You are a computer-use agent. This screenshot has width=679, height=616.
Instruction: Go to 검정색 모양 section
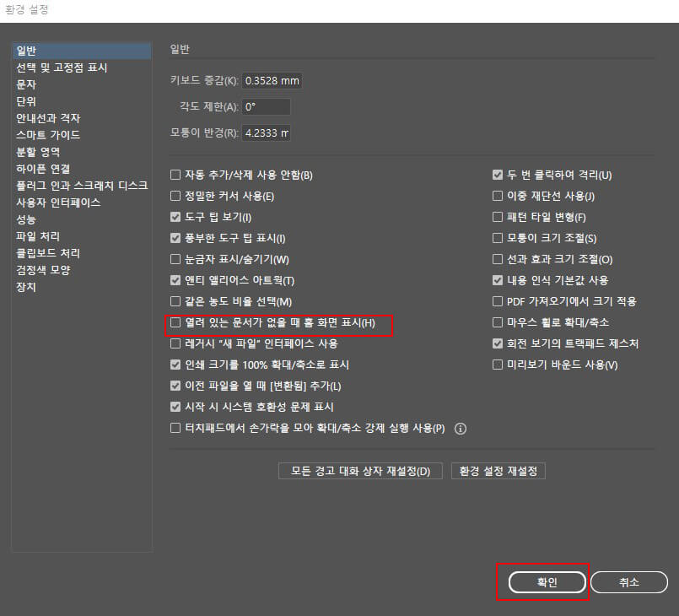[82, 270]
